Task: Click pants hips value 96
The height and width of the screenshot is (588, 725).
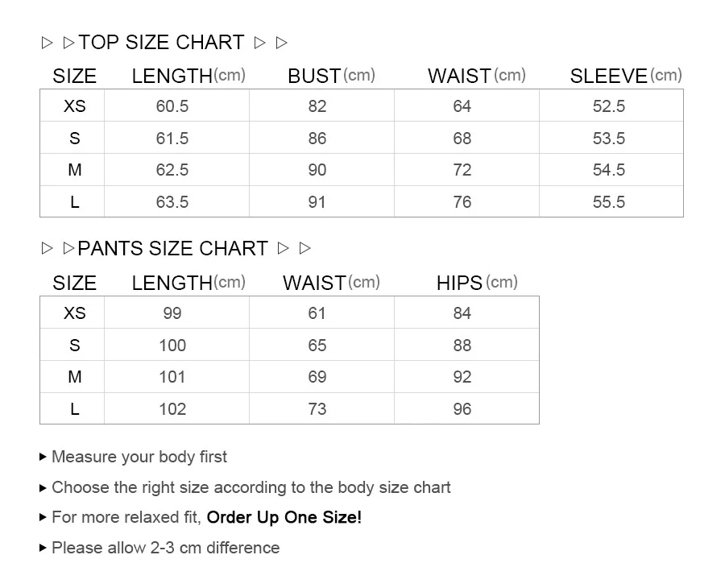Action: click(462, 409)
